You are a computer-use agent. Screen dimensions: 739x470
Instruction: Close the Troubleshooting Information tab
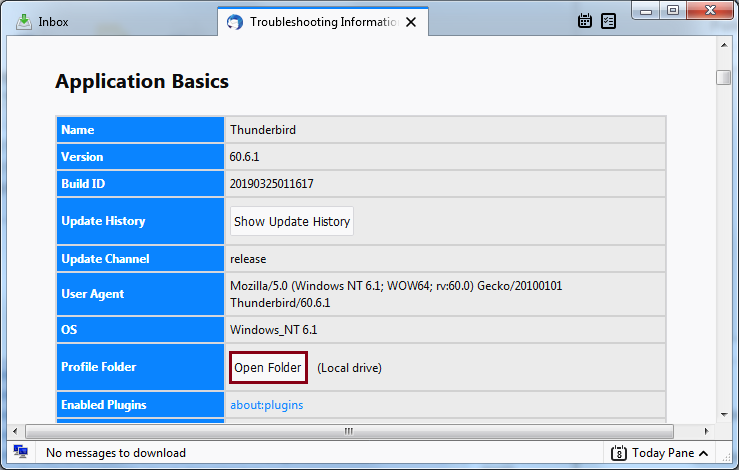click(411, 22)
